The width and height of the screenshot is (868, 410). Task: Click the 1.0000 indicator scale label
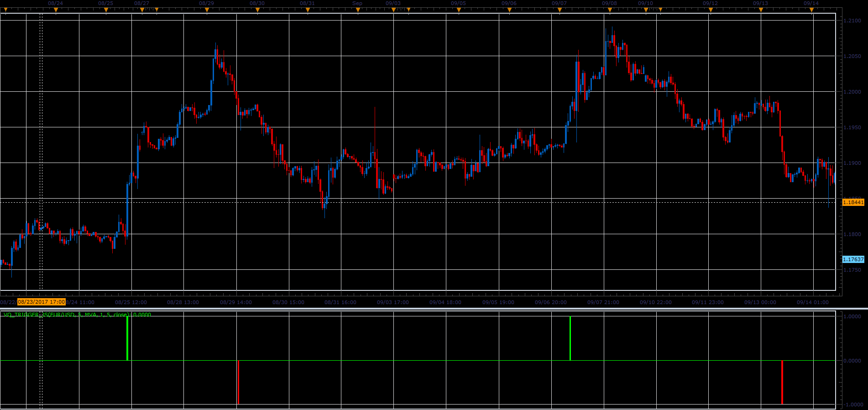coord(853,316)
